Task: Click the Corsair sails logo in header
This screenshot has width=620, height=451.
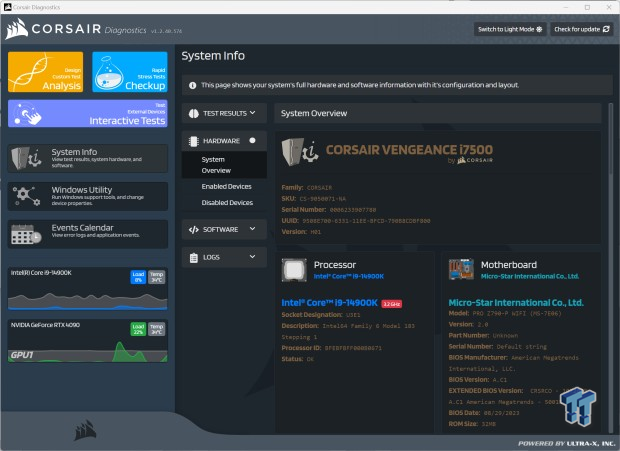Action: [x=17, y=29]
